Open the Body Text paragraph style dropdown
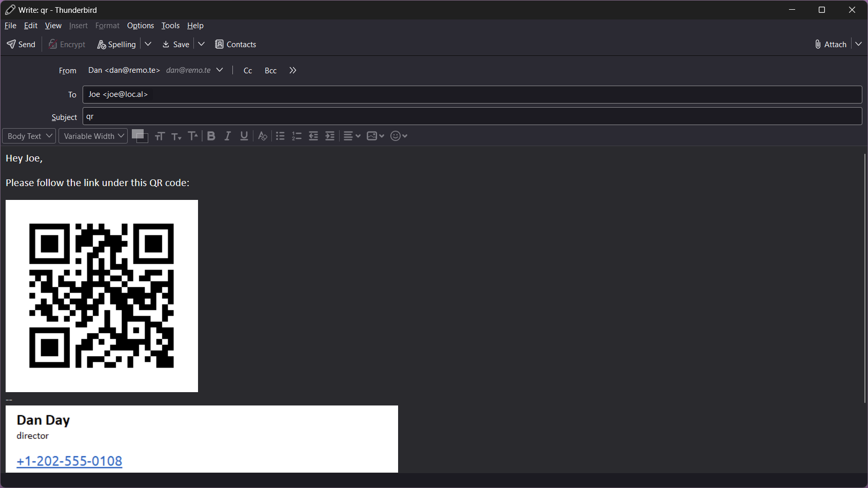This screenshot has height=488, width=868. (29, 136)
